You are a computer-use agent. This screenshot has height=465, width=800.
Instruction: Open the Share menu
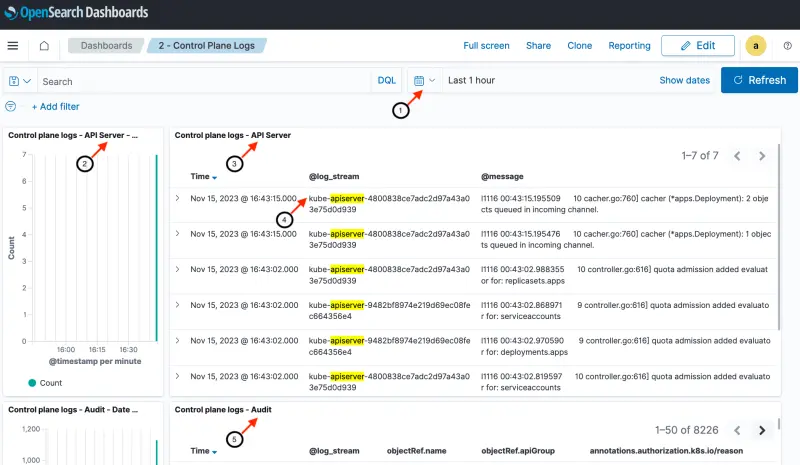click(538, 46)
